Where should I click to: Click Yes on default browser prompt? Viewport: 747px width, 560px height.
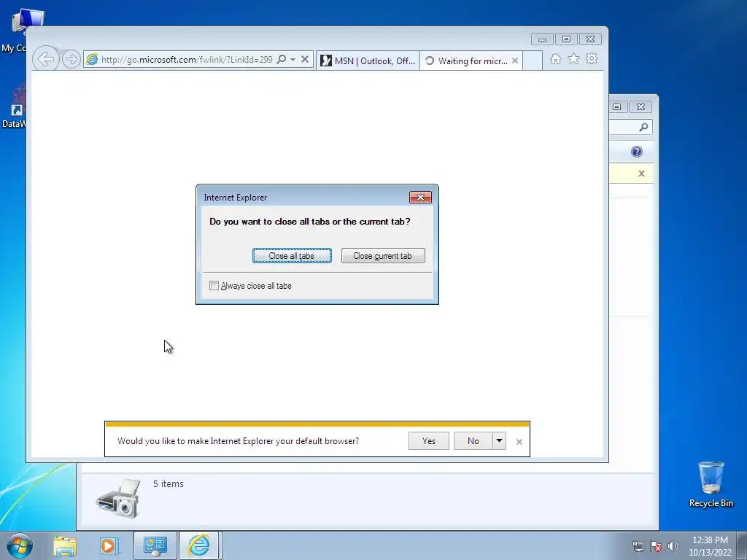pyautogui.click(x=429, y=441)
